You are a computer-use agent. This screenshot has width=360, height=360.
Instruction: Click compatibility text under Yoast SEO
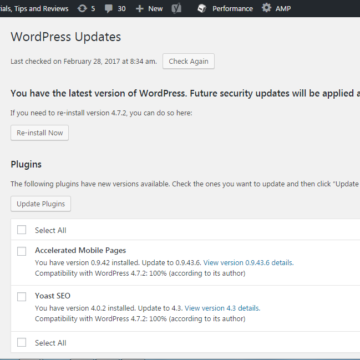(x=140, y=319)
